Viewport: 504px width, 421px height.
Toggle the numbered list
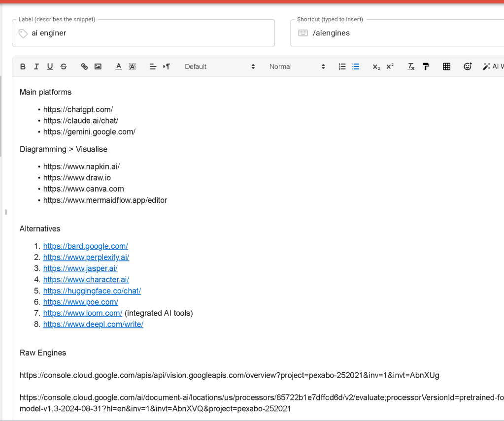pos(342,66)
